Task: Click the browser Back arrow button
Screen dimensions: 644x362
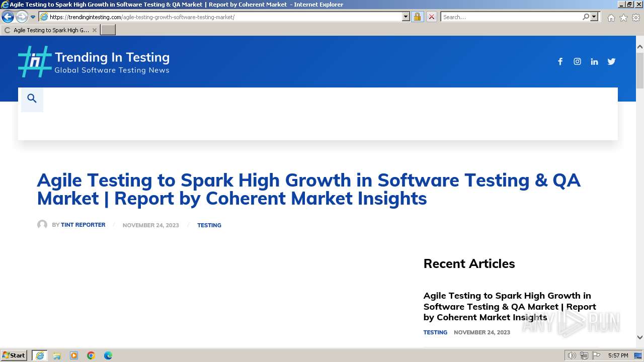Action: click(x=8, y=17)
